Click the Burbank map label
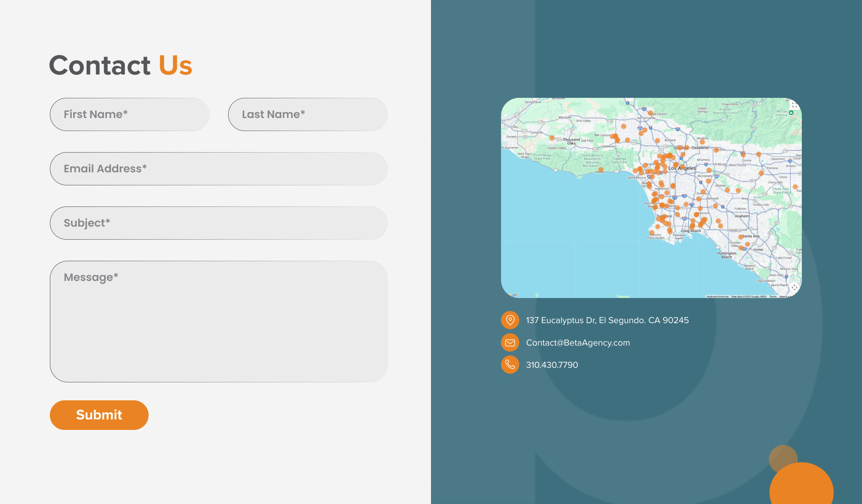Image resolution: width=862 pixels, height=504 pixels. coord(670,140)
